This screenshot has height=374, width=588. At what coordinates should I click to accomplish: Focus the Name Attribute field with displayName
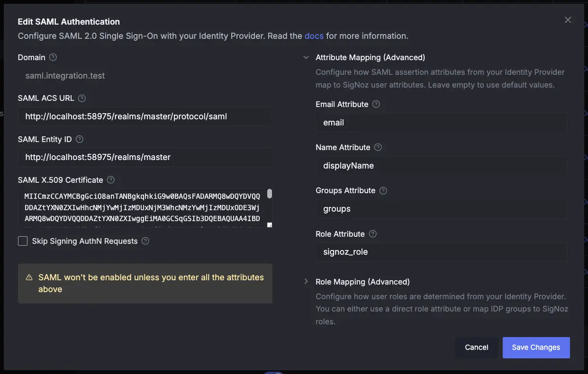[x=441, y=166]
